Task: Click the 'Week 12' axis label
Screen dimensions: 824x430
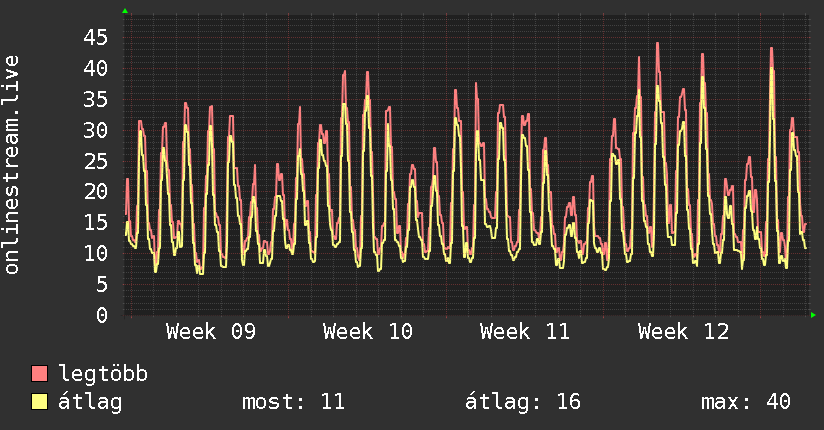Action: [x=684, y=332]
